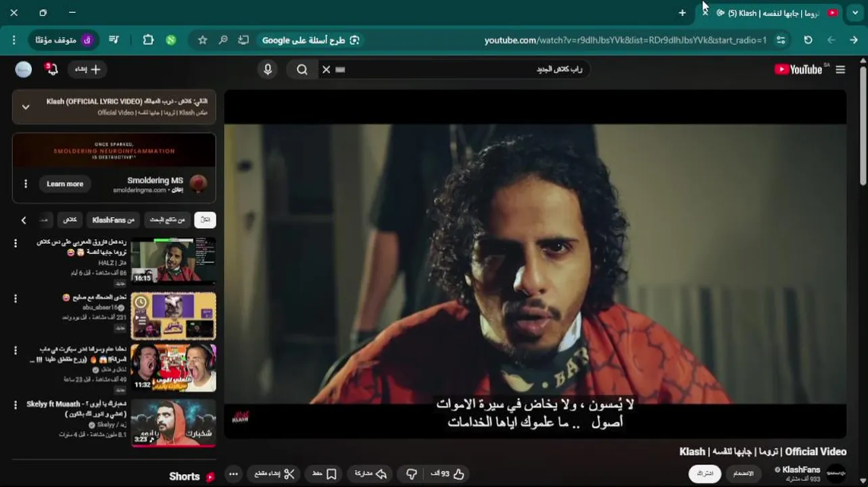Screen dimensions: 868x487
Task: Click the Shorts section heading
Action: point(185,477)
